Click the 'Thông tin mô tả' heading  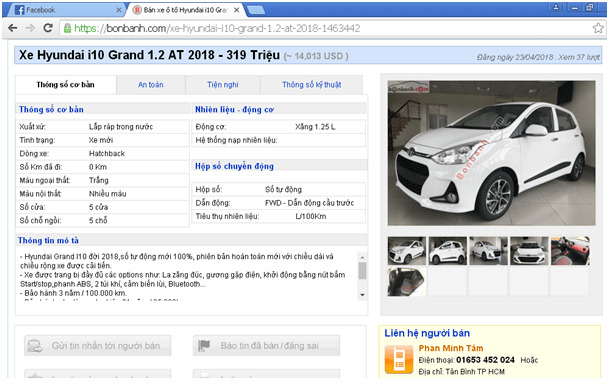[48, 240]
